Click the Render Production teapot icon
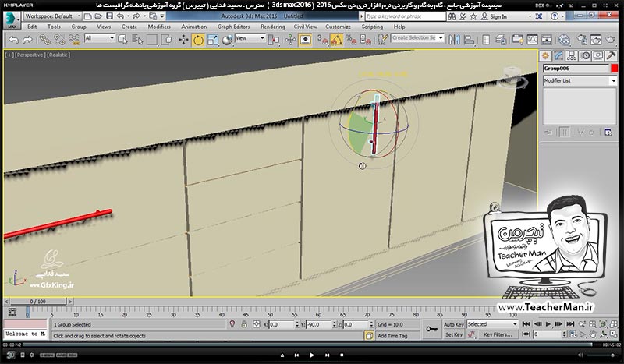The height and width of the screenshot is (364, 624). coord(611,40)
